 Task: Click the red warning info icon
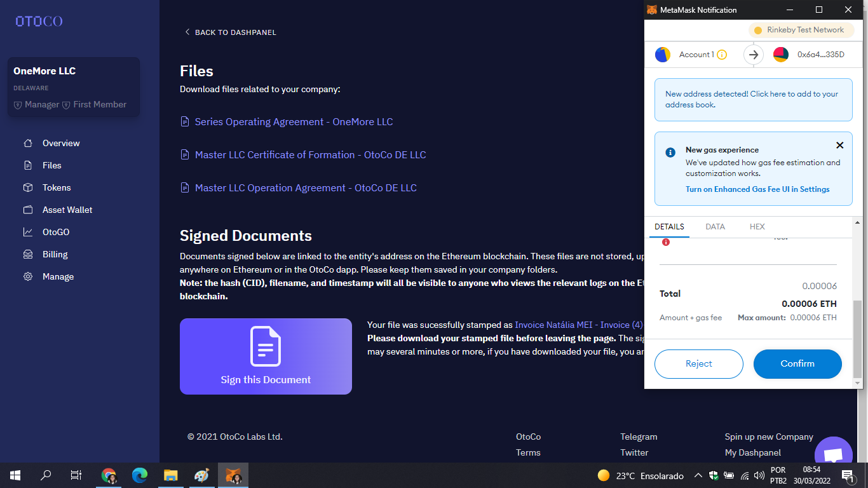[666, 242]
